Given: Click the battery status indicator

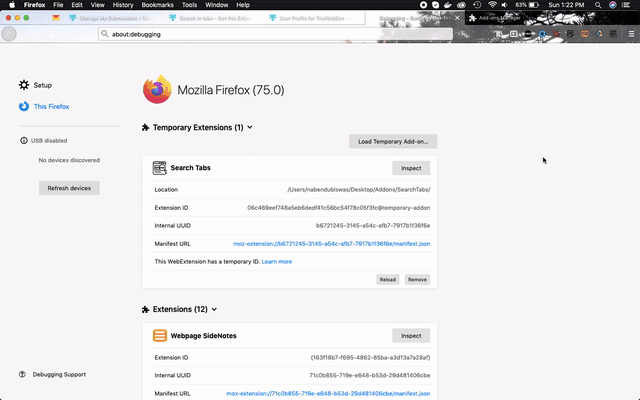Looking at the screenshot, I should tap(527, 5).
